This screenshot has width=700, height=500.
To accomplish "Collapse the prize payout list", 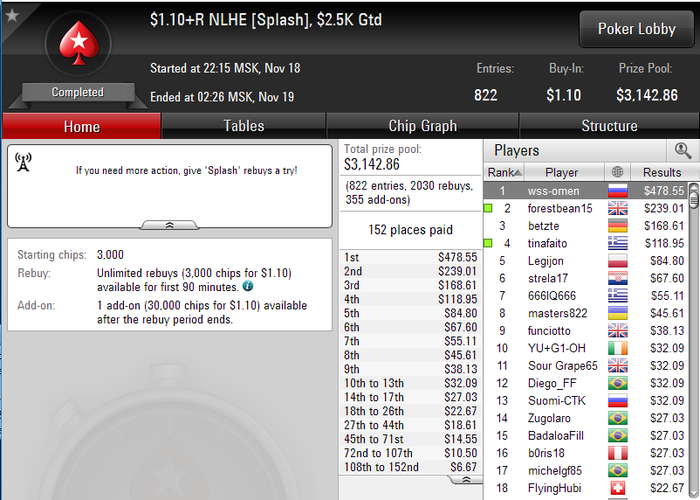I will pyautogui.click(x=466, y=479).
